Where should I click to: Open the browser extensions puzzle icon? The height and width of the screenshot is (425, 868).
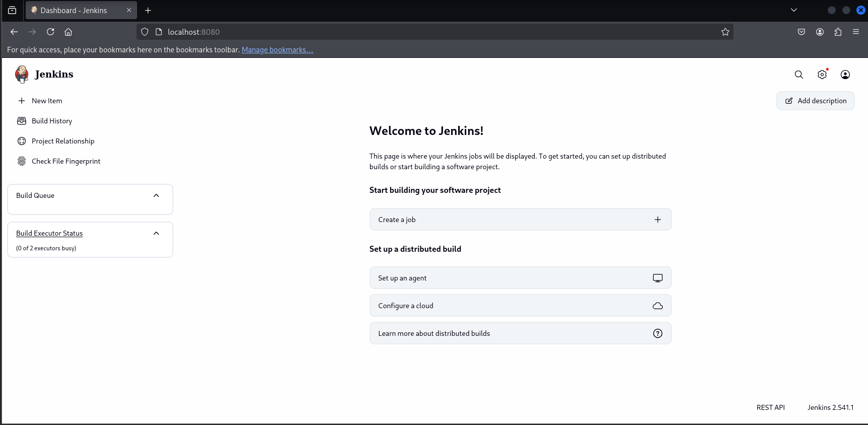838,32
